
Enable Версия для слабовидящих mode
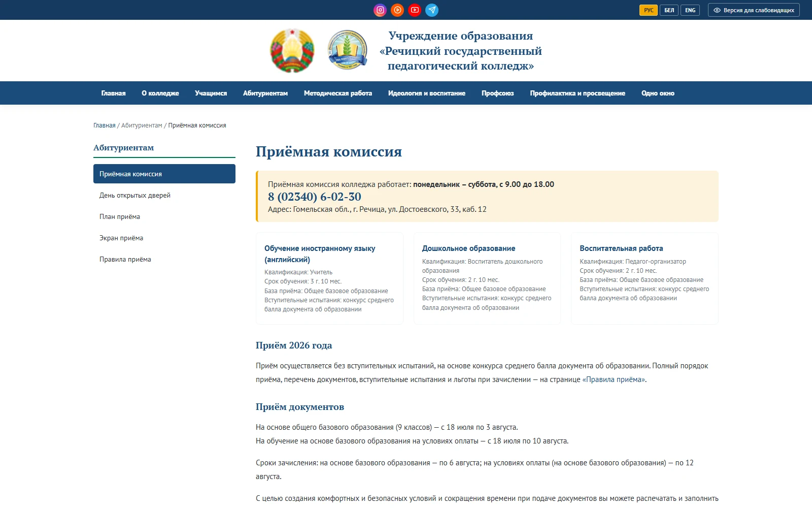coord(754,10)
